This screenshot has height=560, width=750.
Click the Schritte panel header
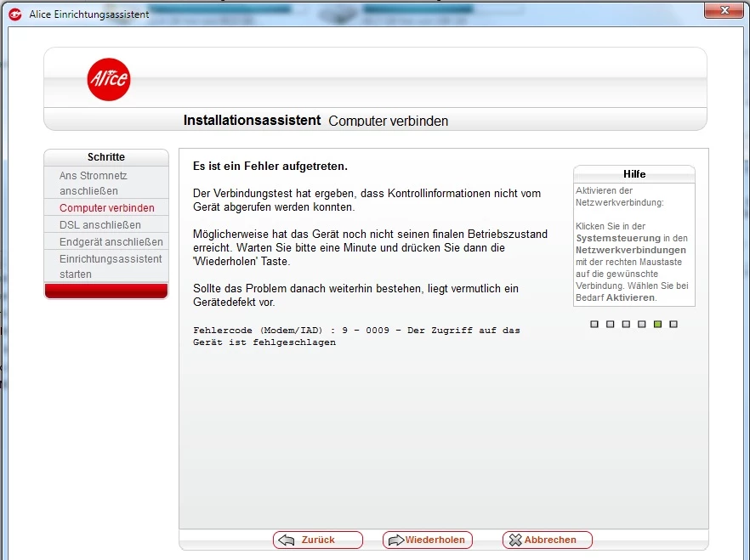106,157
